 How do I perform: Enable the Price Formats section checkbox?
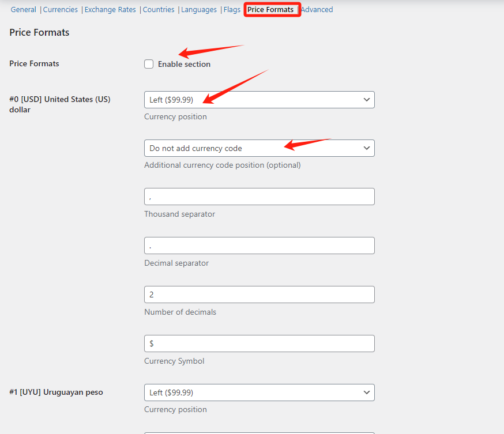click(x=149, y=64)
